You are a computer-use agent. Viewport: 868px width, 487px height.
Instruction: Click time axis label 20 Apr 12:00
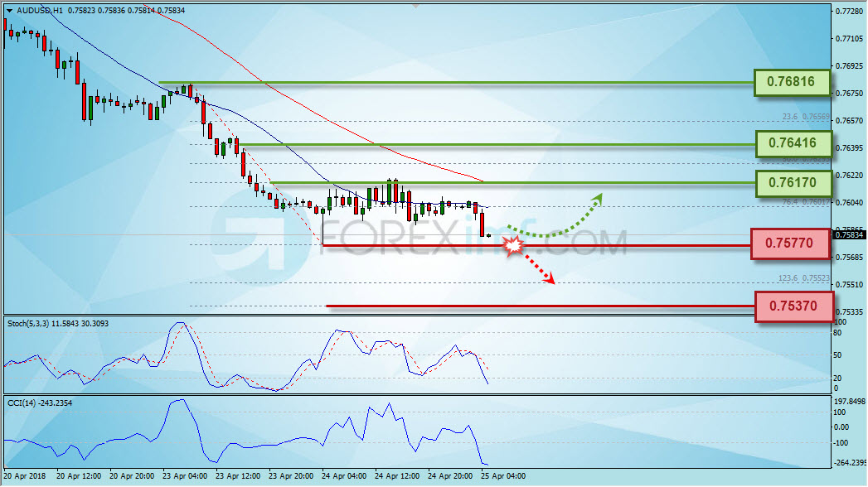[79, 476]
